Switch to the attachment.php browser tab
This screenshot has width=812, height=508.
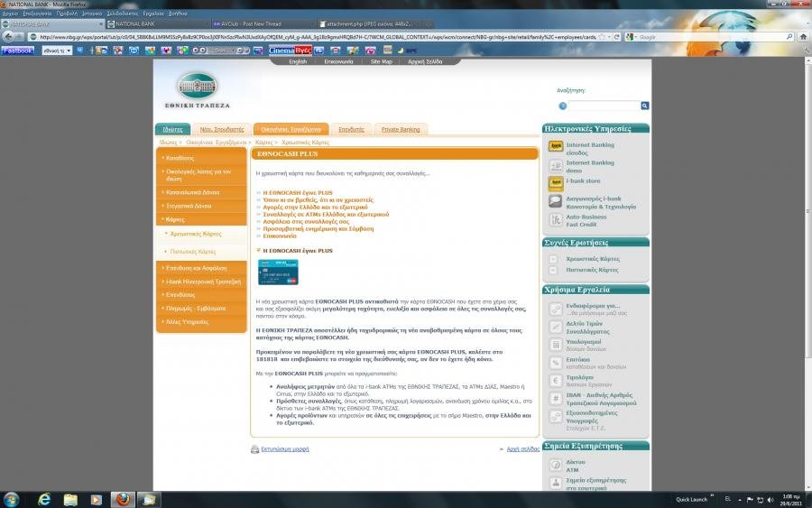click(x=369, y=23)
